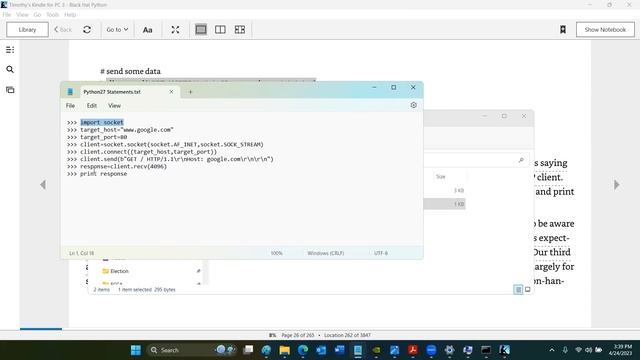Close the Python27 Statements.txt tab
The image size is (640, 360).
pyautogui.click(x=171, y=92)
